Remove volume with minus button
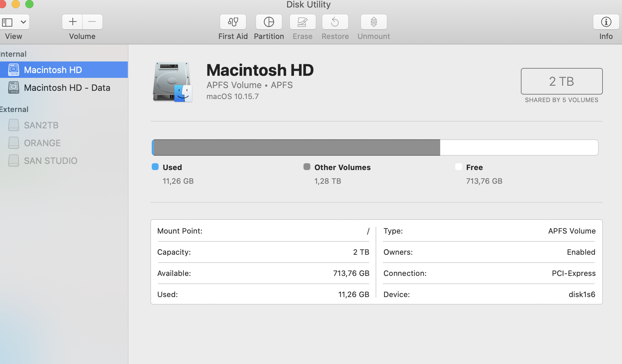The width and height of the screenshot is (622, 364). (92, 22)
